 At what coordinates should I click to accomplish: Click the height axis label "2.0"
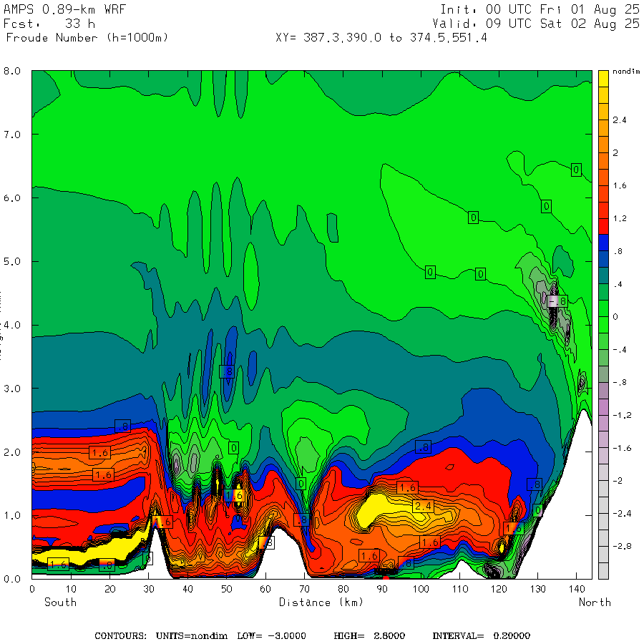[x=12, y=452]
